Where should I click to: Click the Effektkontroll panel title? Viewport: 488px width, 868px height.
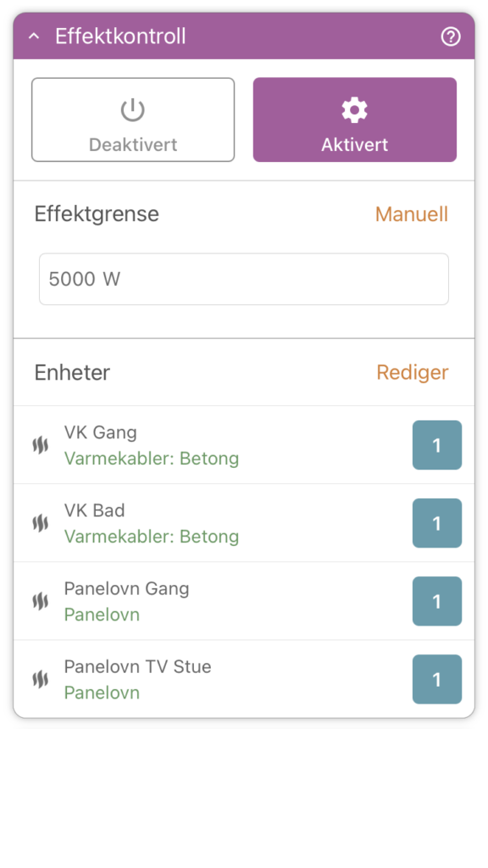pyautogui.click(x=120, y=36)
